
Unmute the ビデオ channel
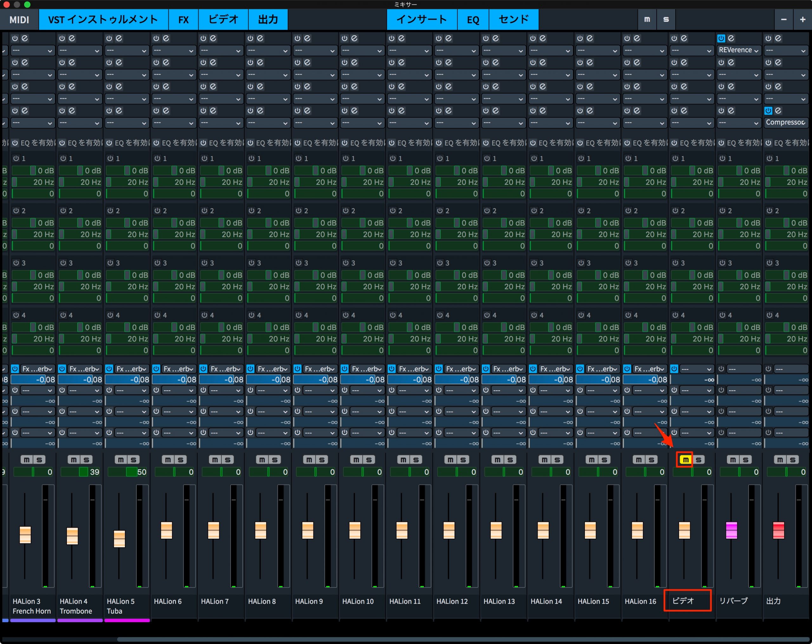pyautogui.click(x=685, y=459)
